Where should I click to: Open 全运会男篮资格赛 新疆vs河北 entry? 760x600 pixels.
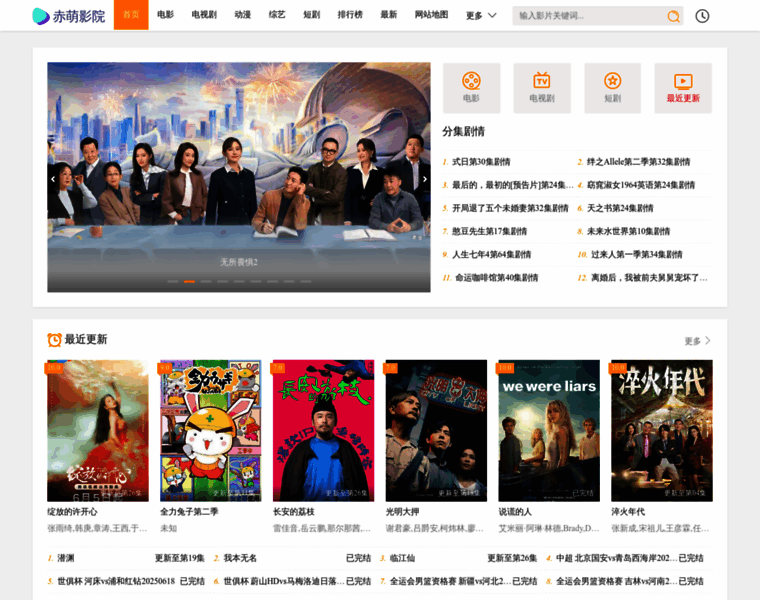pyautogui.click(x=459, y=581)
